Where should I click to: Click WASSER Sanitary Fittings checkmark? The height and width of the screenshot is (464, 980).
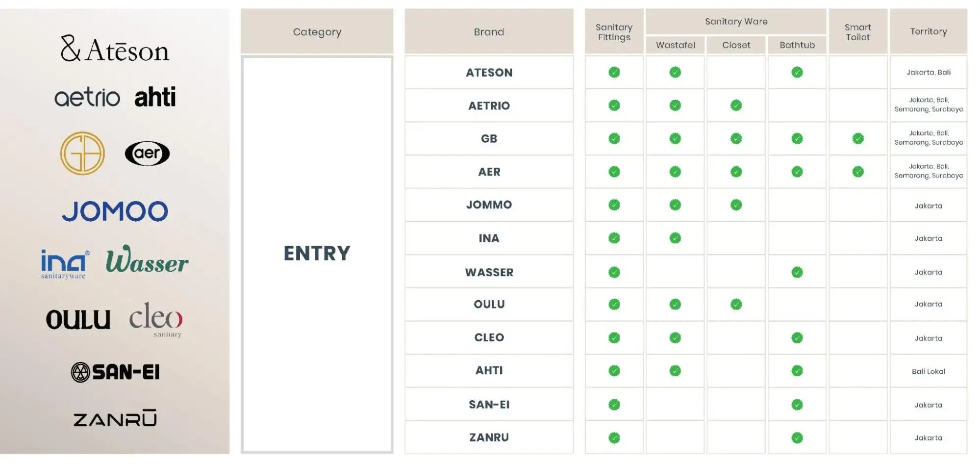pyautogui.click(x=614, y=272)
